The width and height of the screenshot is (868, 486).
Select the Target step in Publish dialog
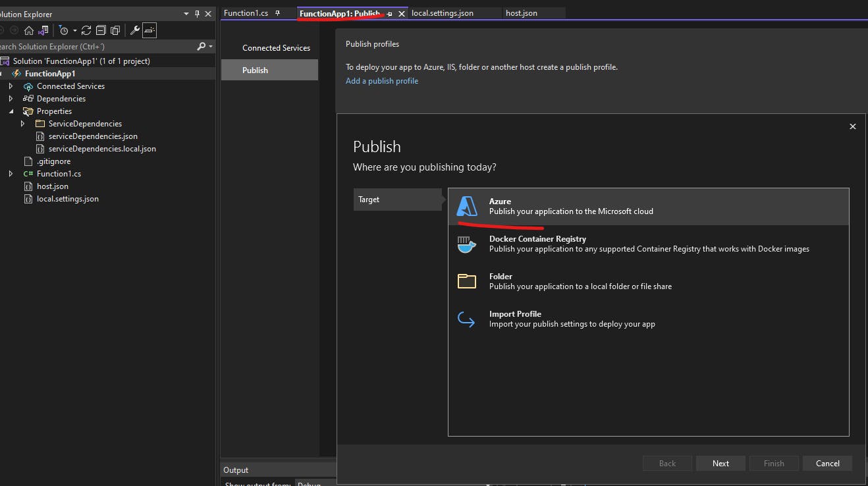pyautogui.click(x=398, y=200)
